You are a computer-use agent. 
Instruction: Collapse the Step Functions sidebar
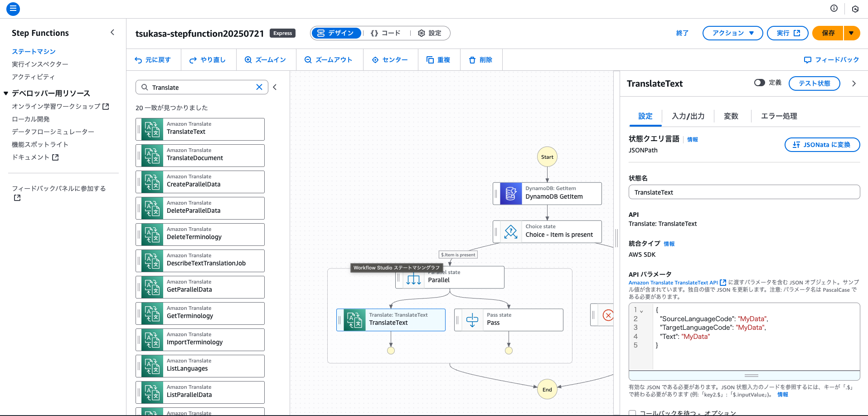(112, 33)
